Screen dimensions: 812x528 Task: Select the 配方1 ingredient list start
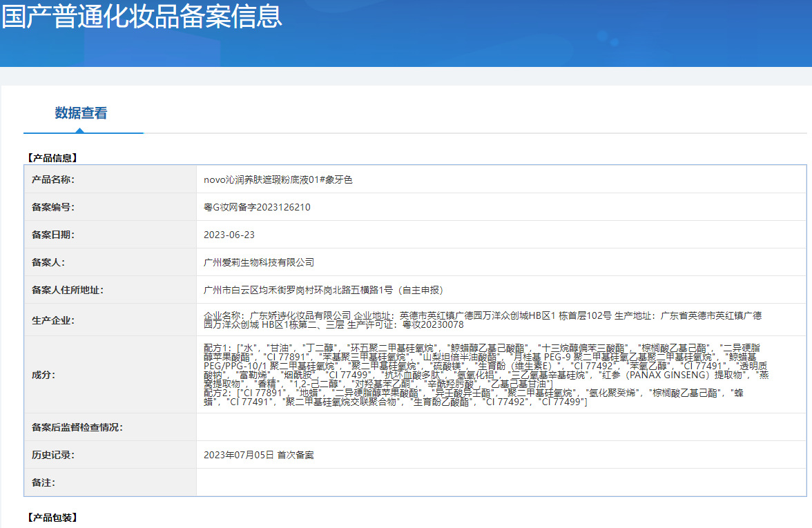click(x=217, y=348)
